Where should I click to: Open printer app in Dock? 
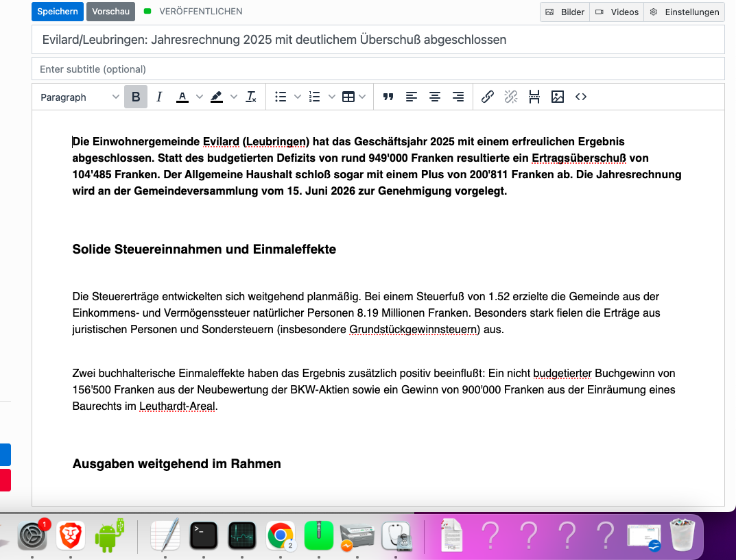tap(357, 536)
